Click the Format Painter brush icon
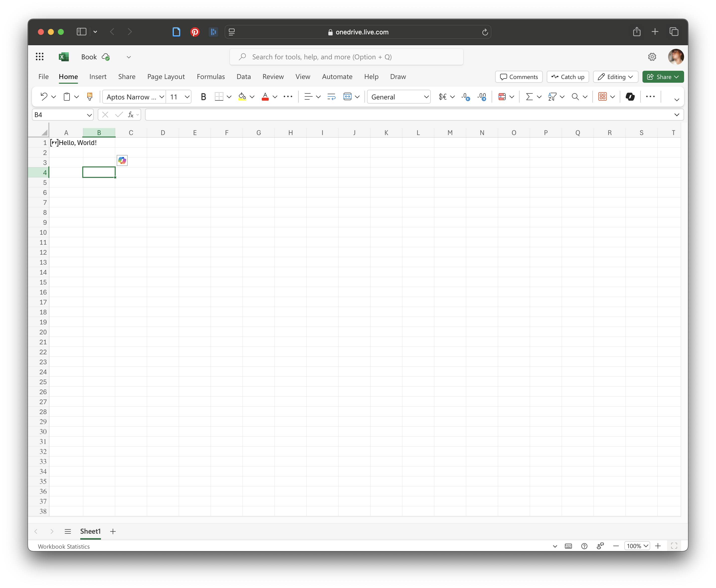This screenshot has width=716, height=588. coord(89,97)
